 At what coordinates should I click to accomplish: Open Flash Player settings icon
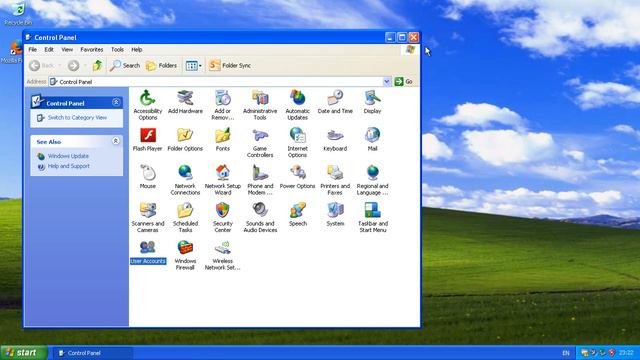point(147,140)
